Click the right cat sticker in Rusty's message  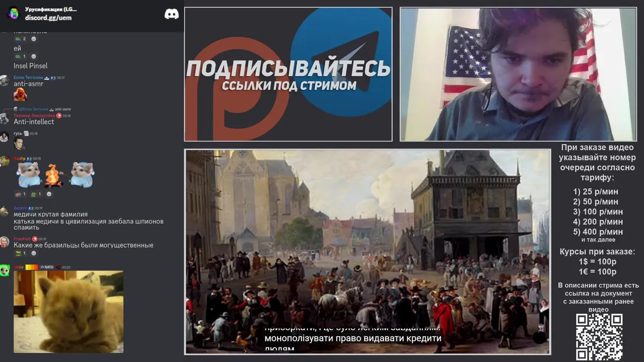pyautogui.click(x=82, y=175)
